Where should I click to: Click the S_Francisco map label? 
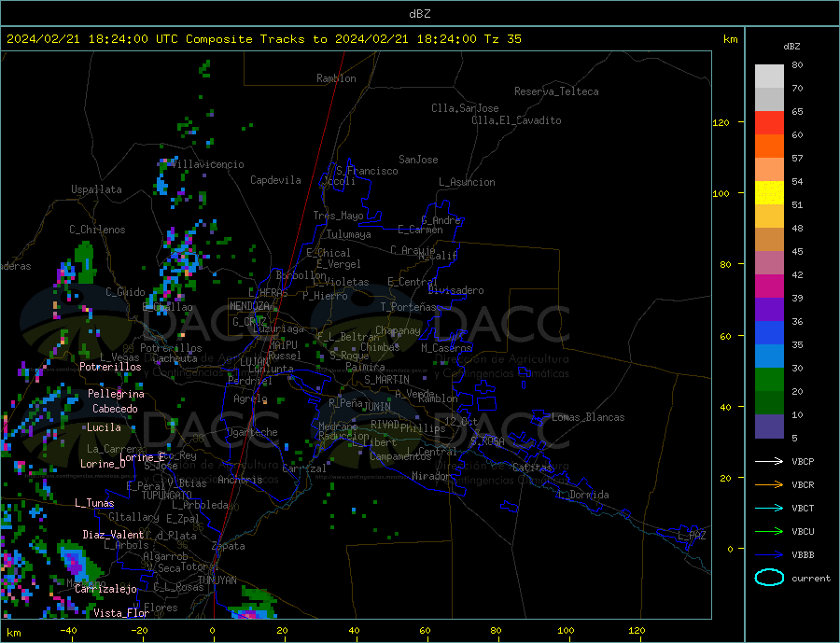[367, 171]
